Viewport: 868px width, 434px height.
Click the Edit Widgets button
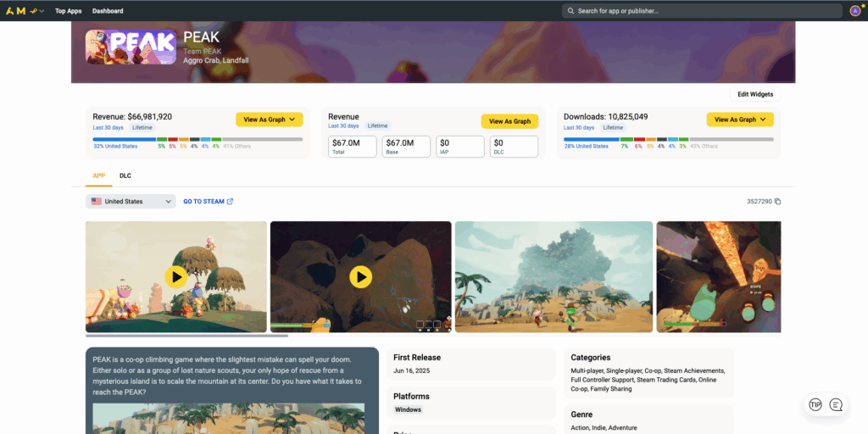coord(754,94)
